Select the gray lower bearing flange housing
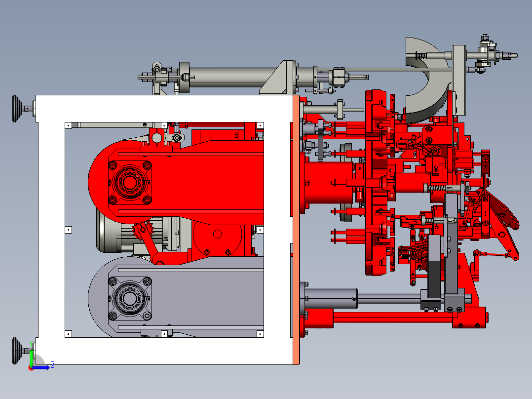This screenshot has height=399, width=532. [130, 299]
